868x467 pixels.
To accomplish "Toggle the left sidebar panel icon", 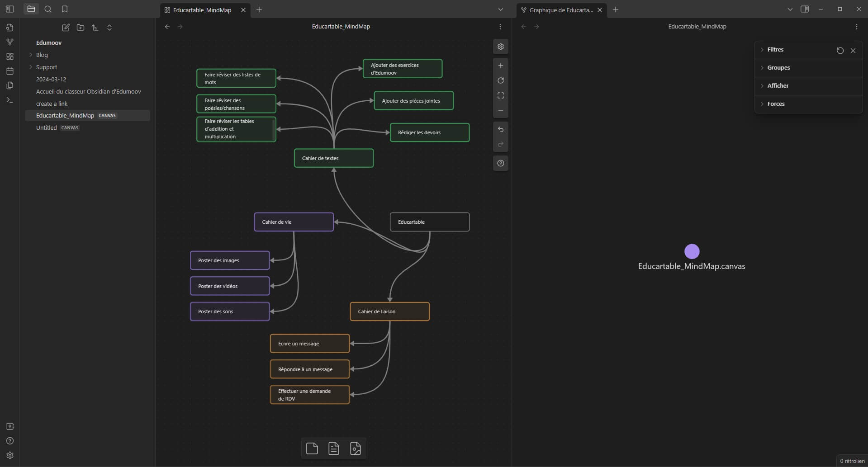I will [x=10, y=9].
